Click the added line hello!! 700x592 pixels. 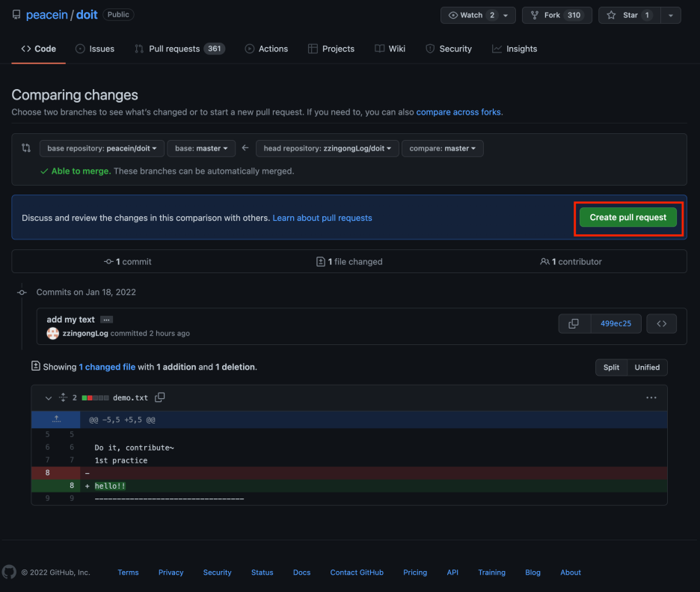coord(110,486)
